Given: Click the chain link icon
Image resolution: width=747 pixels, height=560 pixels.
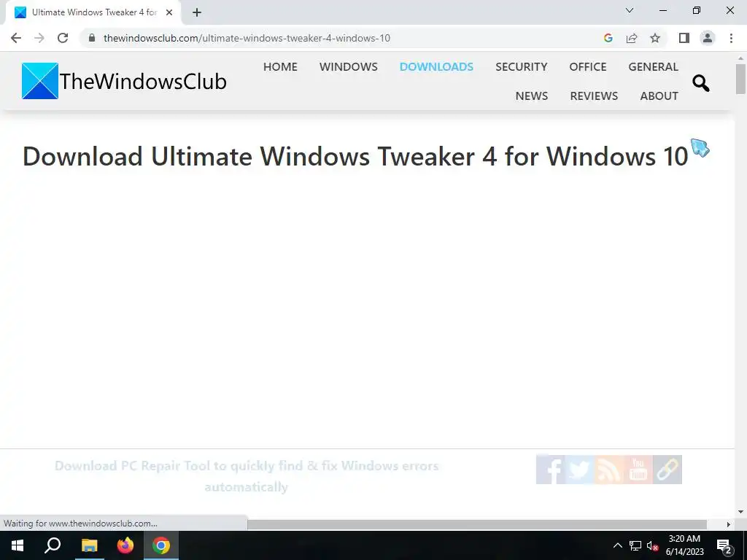Looking at the screenshot, I should click(667, 470).
